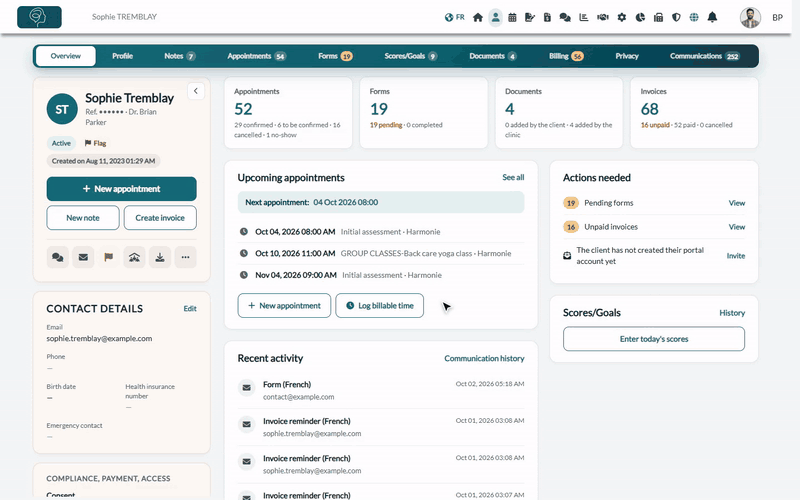Edit the contact details

190,309
